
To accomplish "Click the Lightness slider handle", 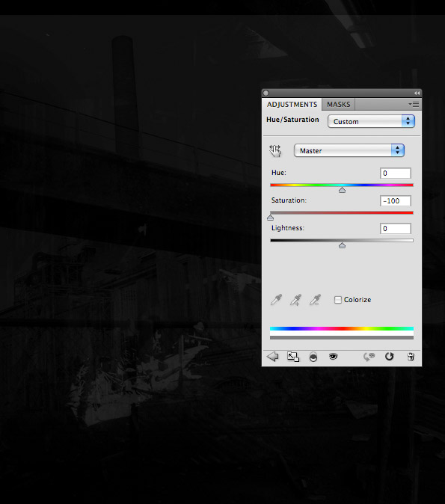I will pyautogui.click(x=342, y=245).
